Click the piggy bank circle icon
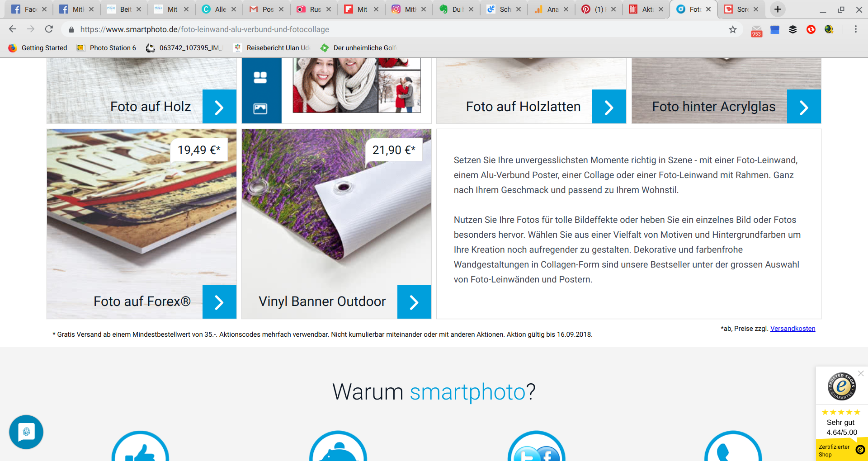The width and height of the screenshot is (868, 461). click(338, 446)
